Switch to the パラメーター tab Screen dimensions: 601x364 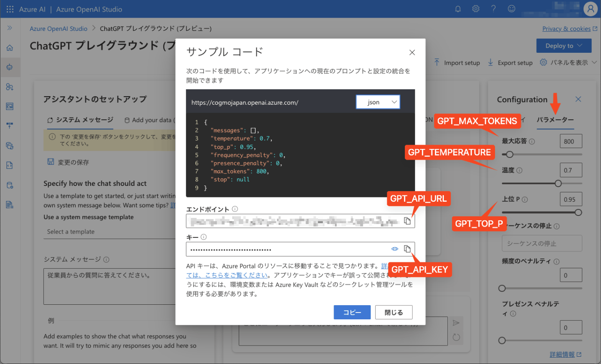pyautogui.click(x=555, y=120)
